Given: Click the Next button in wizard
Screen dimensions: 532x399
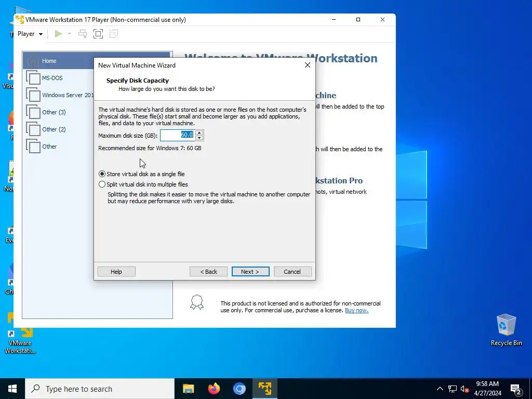Looking at the screenshot, I should click(x=250, y=271).
